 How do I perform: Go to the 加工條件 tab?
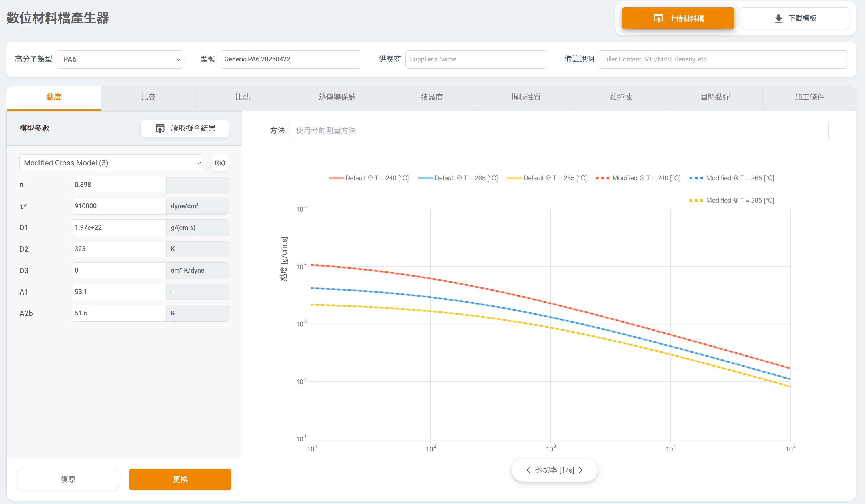pyautogui.click(x=809, y=97)
